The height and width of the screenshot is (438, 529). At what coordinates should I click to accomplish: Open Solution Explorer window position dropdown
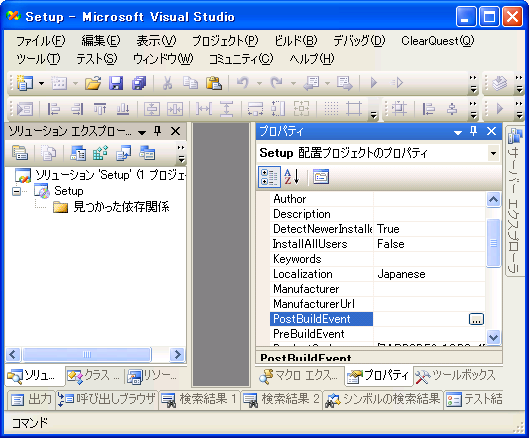(x=142, y=132)
